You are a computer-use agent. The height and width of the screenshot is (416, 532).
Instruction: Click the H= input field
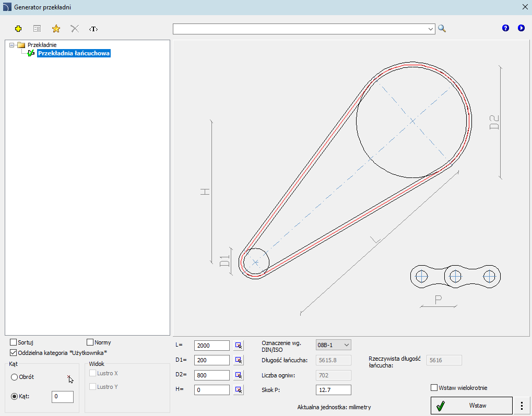(212, 390)
